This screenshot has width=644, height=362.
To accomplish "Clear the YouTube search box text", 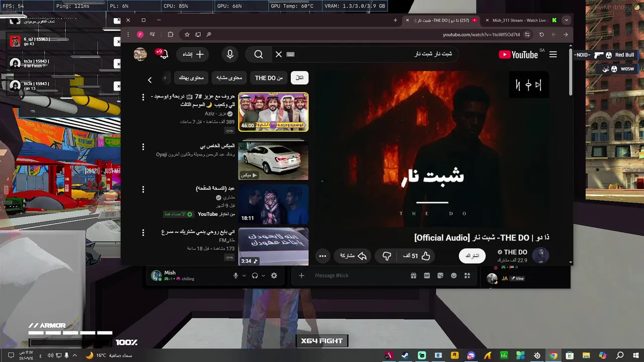I will click(x=278, y=54).
